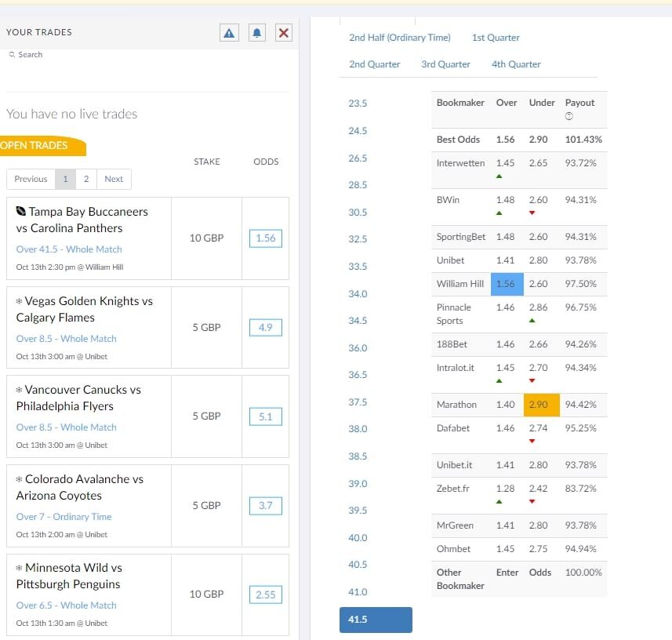
Task: Select the 40.5 totals line
Action: [358, 564]
